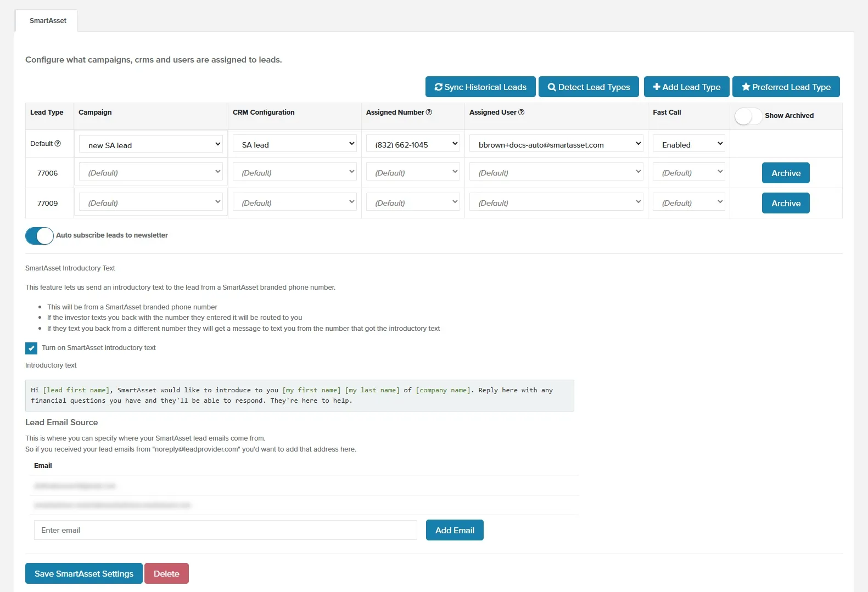Open CRM Configuration dropdown for 77009

coord(295,202)
